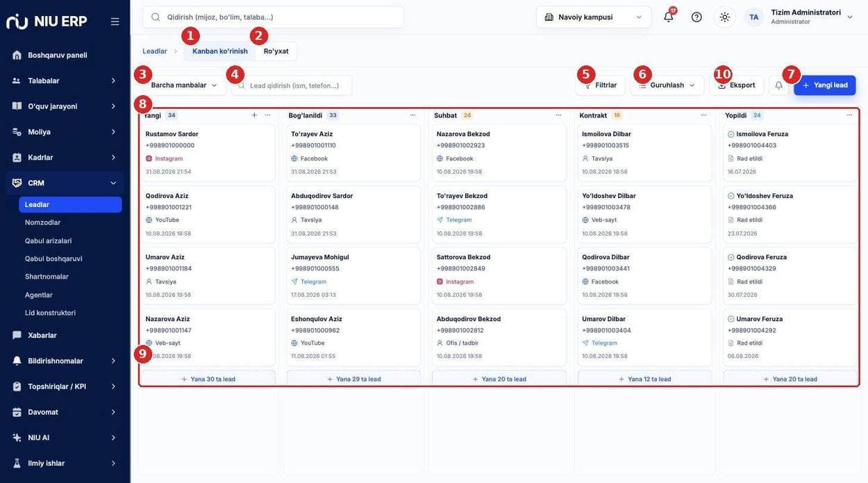868x483 pixels.
Task: Open Nomzodlar in the CRM submenu
Action: [x=42, y=222]
